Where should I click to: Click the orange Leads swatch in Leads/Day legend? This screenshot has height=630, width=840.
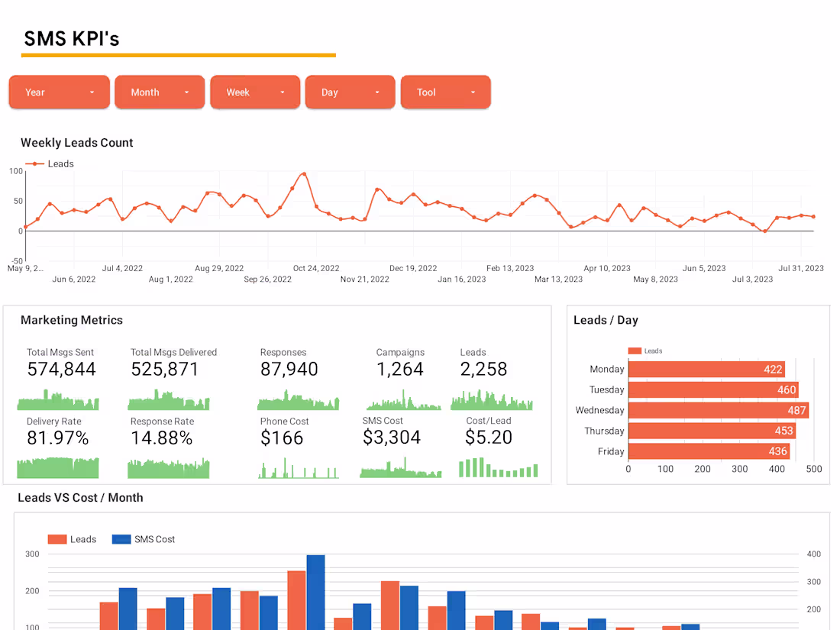pos(635,351)
